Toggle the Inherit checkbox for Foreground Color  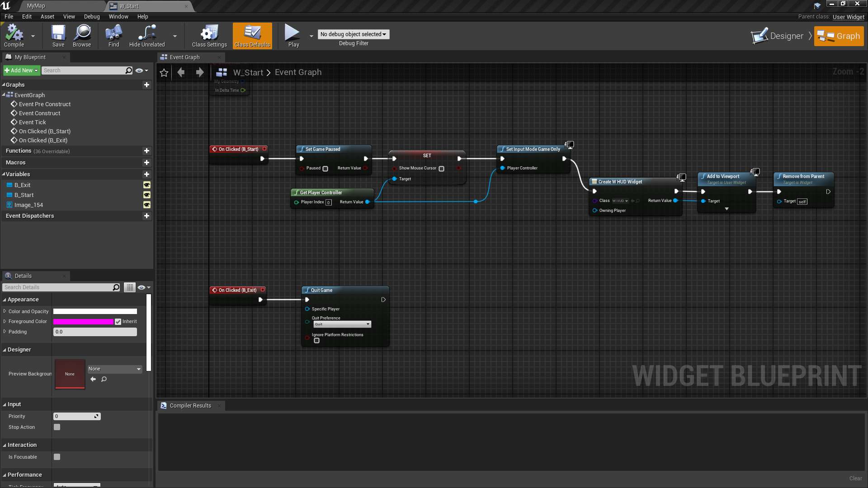coord(118,321)
